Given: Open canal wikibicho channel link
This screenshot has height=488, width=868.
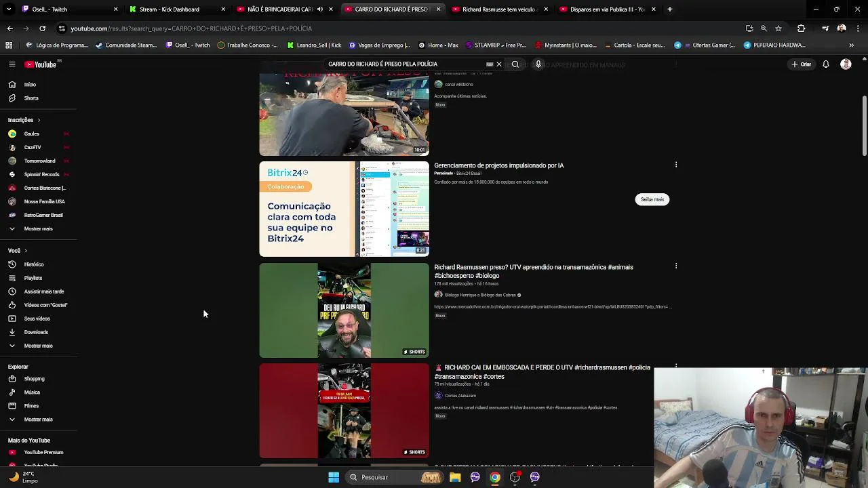Looking at the screenshot, I should pyautogui.click(x=459, y=85).
